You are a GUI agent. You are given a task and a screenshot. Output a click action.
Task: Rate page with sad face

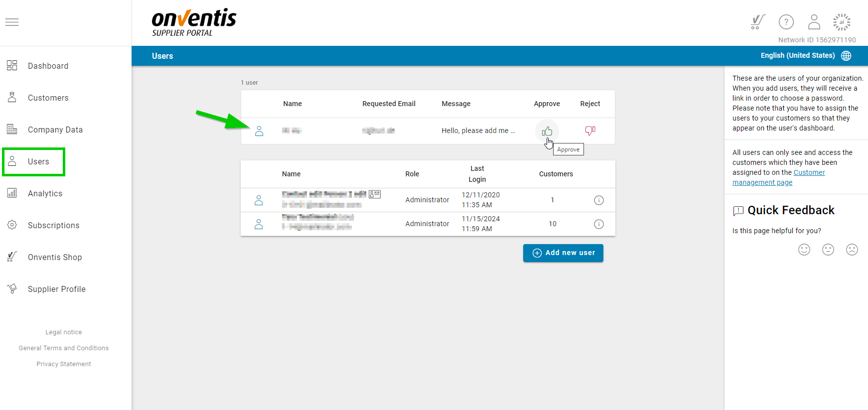coord(852,250)
